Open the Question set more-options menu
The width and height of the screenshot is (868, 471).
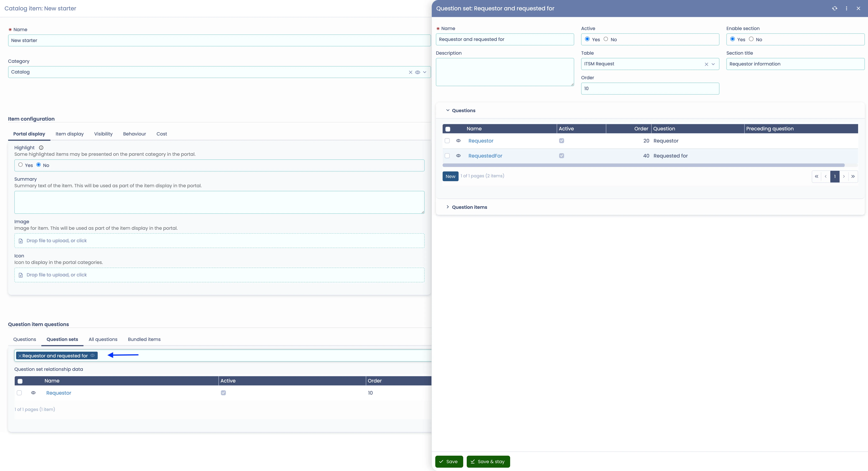tap(846, 8)
